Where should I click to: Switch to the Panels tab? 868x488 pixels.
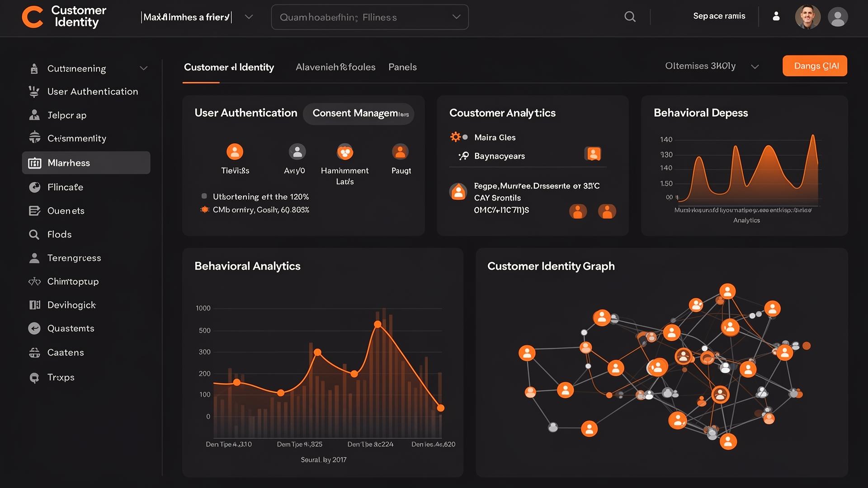[x=402, y=67]
